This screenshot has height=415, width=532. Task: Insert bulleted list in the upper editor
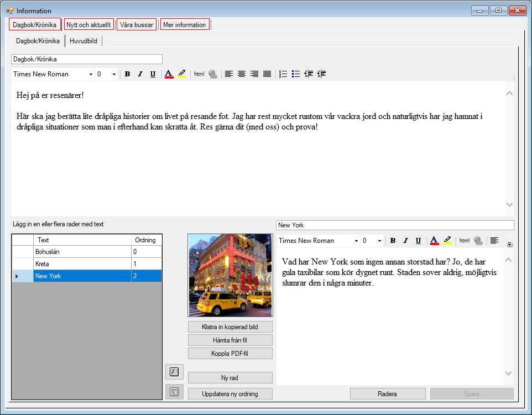(296, 74)
